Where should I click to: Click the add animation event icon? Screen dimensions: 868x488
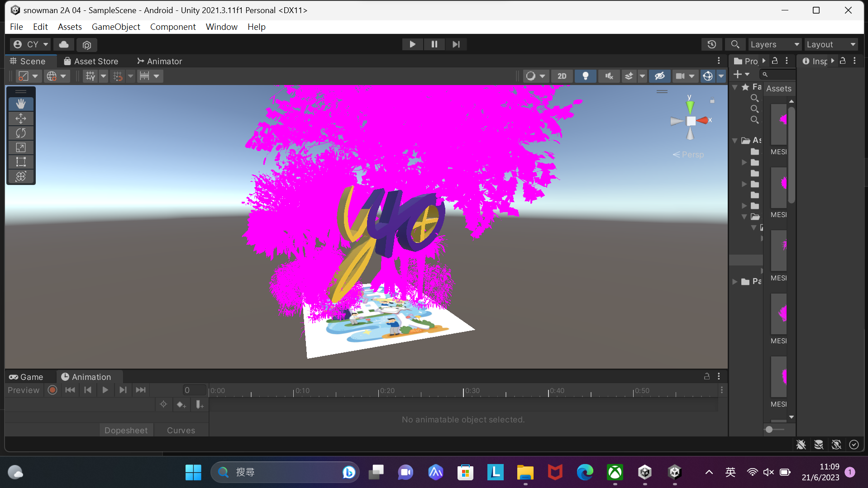tap(200, 404)
